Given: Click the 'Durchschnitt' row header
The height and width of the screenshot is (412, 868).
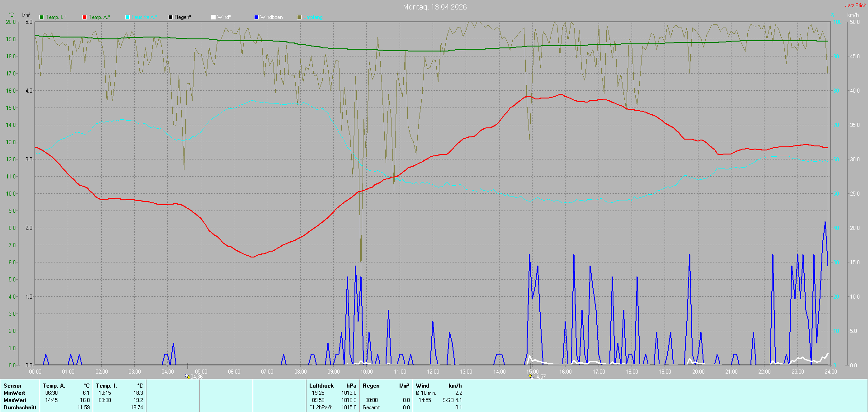Looking at the screenshot, I should 20,407.
